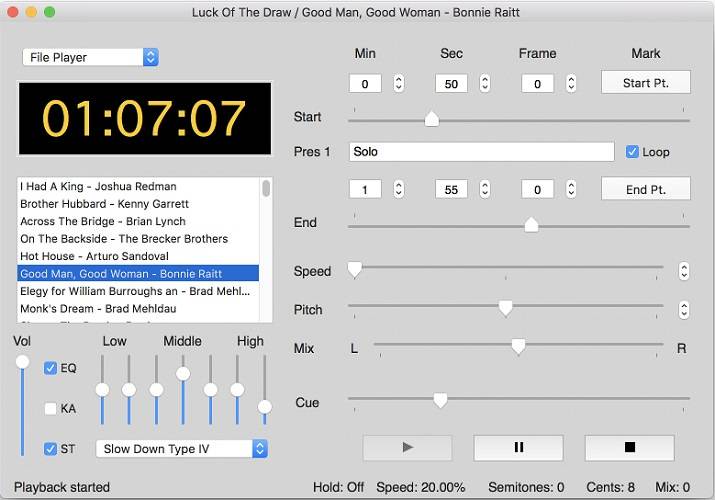Select On The Backside - The Brecker Brothers
This screenshot has height=500, width=715.
pyautogui.click(x=138, y=239)
